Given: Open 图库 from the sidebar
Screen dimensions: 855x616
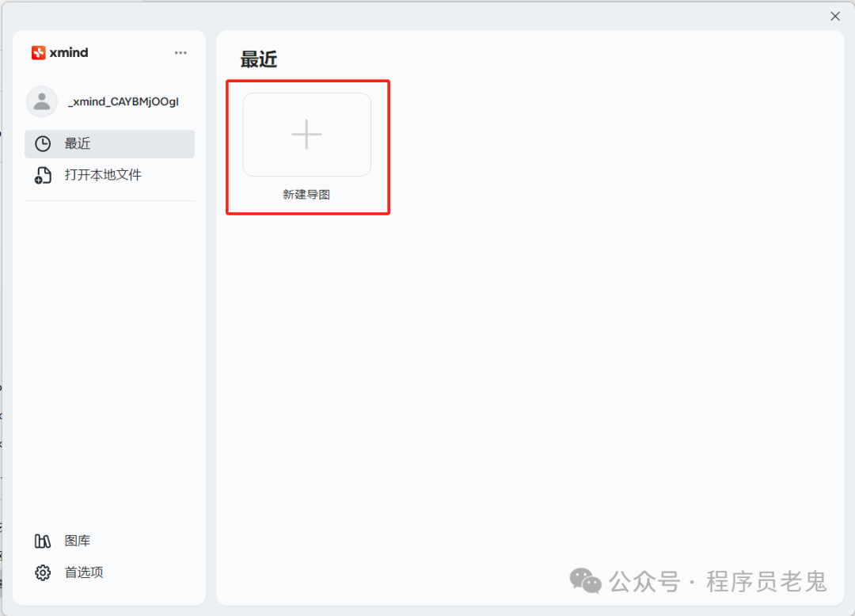Looking at the screenshot, I should [x=109, y=541].
